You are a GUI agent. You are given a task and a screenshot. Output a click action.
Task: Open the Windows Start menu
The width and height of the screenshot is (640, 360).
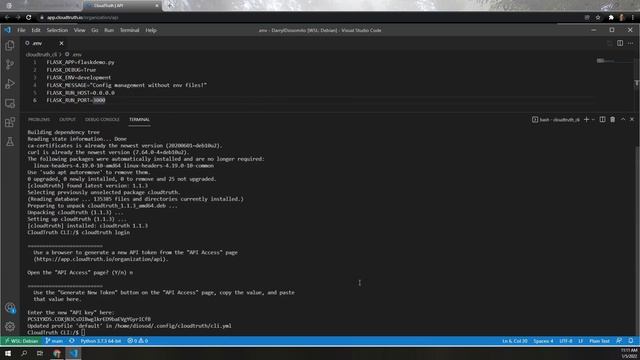[x=8, y=353]
